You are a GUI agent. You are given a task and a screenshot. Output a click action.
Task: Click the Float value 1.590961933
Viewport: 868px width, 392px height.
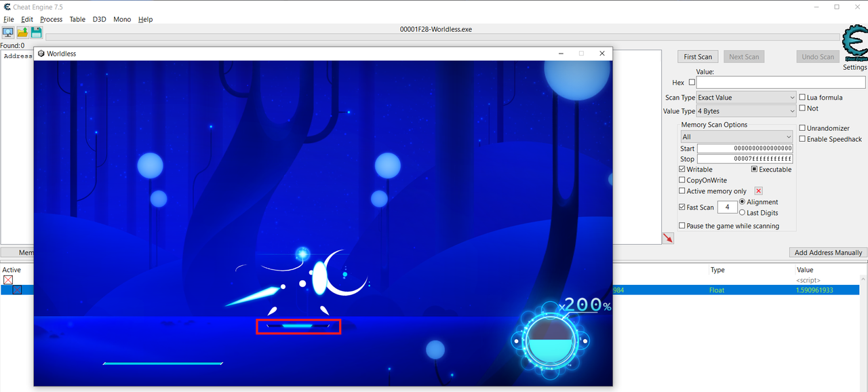[x=814, y=290]
